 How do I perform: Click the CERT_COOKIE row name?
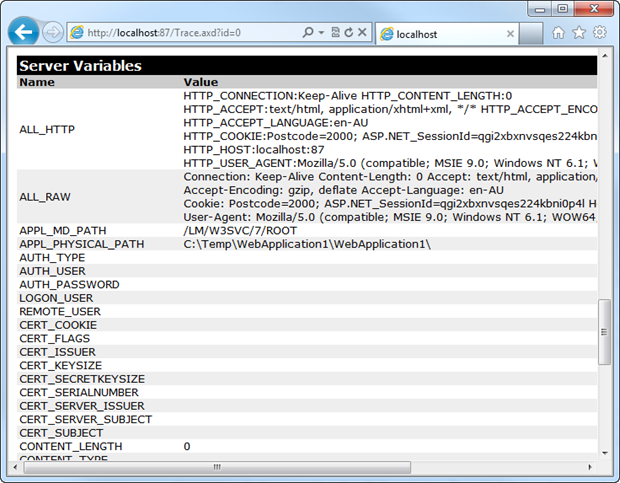point(58,325)
